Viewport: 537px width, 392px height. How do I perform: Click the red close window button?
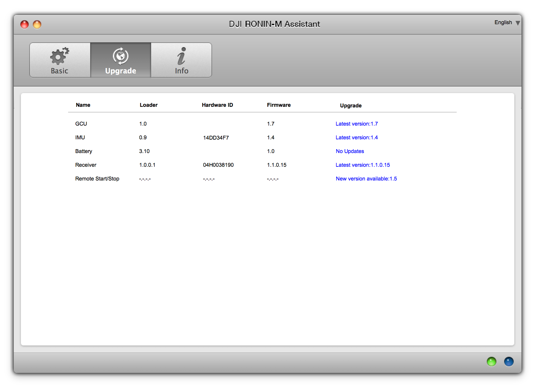(24, 24)
